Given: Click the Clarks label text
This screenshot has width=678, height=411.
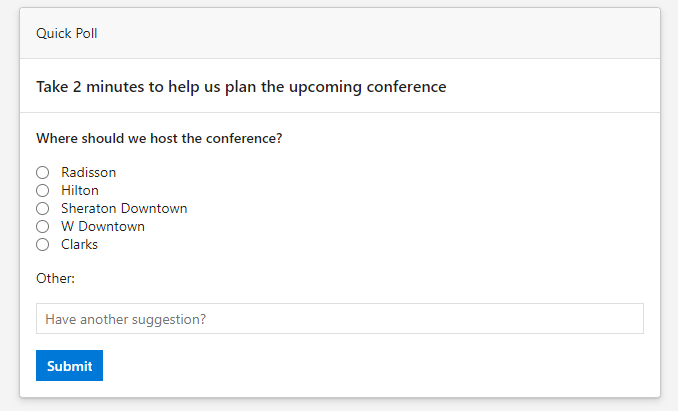Looking at the screenshot, I should click(79, 245).
